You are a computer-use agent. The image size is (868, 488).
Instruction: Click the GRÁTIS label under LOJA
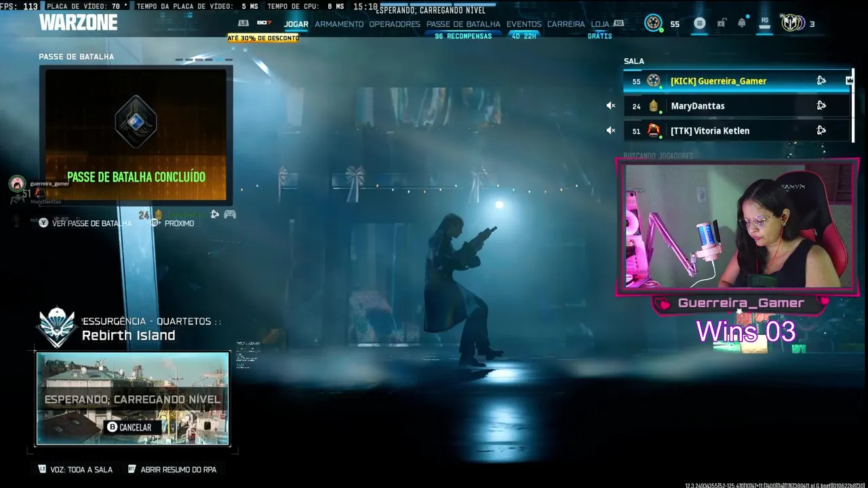599,36
